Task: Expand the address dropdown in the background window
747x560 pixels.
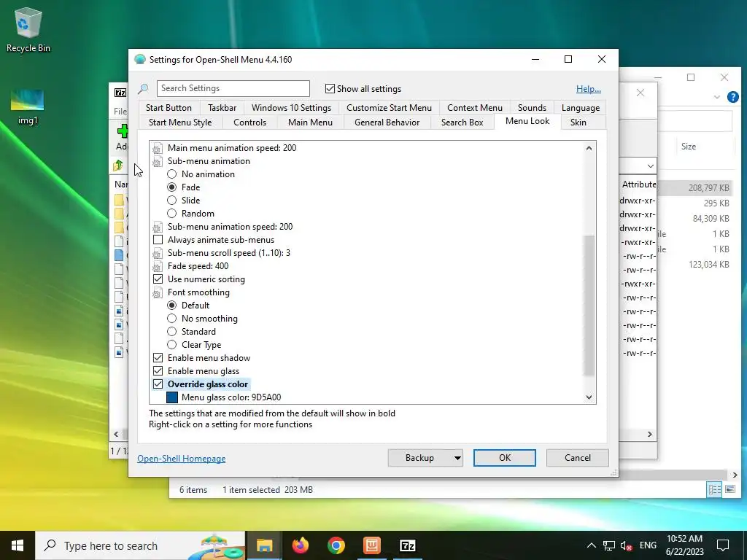Action: [650, 166]
